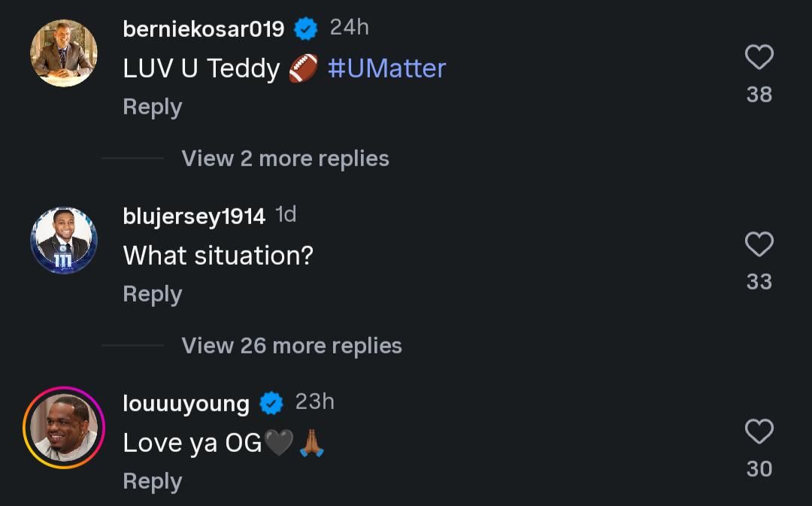This screenshot has width=812, height=506.
Task: Click louuuyoung's verified badge
Action: [x=271, y=403]
